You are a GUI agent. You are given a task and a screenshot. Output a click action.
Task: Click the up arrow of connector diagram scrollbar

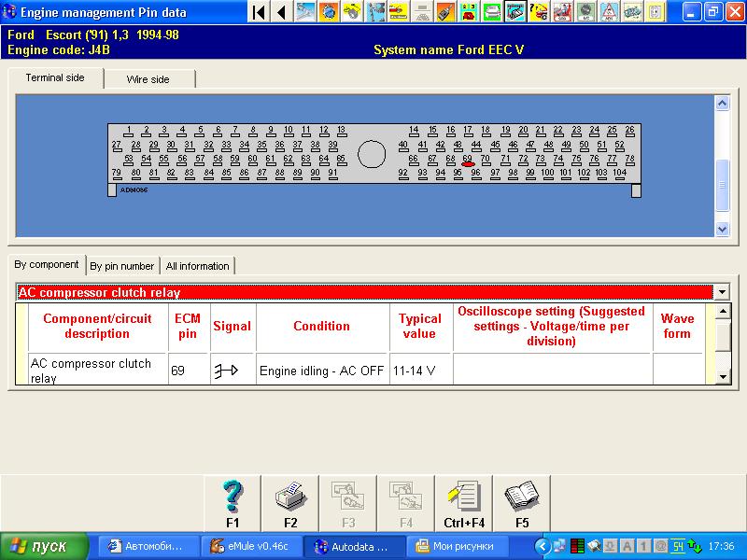coord(722,103)
